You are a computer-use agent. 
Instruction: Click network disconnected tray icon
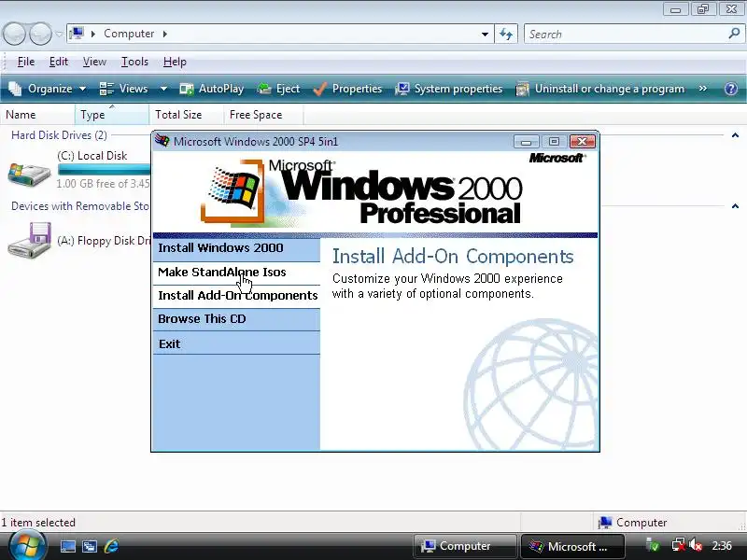pyautogui.click(x=678, y=546)
